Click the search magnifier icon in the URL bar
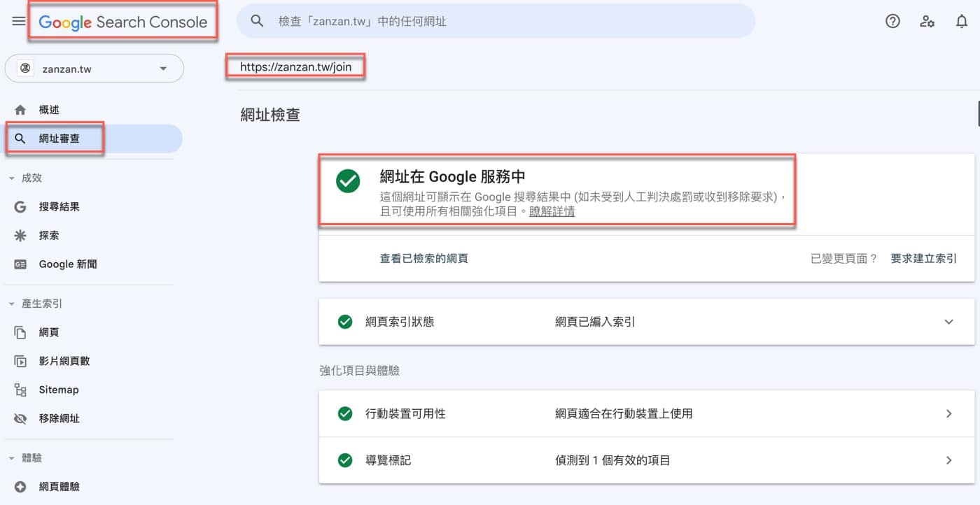This screenshot has width=980, height=505. click(x=257, y=21)
